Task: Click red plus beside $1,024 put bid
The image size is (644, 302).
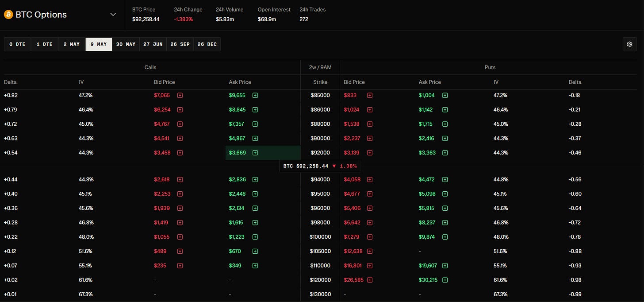Action: point(370,109)
